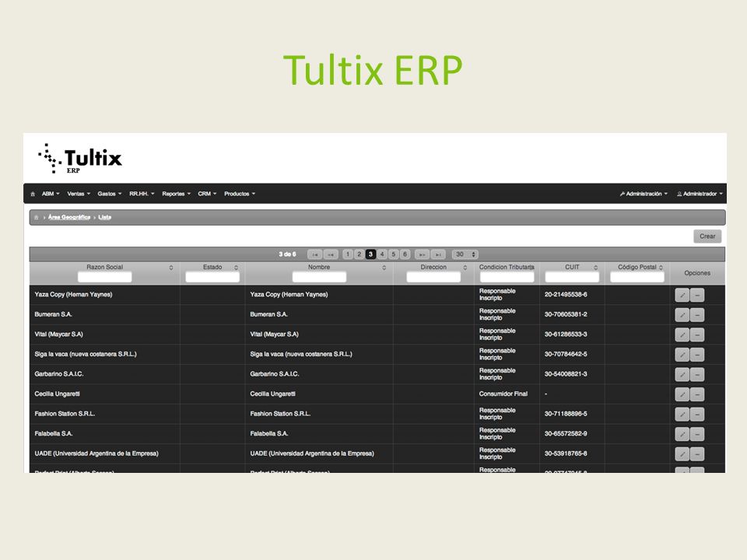The image size is (747, 560).
Task: Delete the Vital (Maycar S.A) row
Action: pyautogui.click(x=697, y=334)
